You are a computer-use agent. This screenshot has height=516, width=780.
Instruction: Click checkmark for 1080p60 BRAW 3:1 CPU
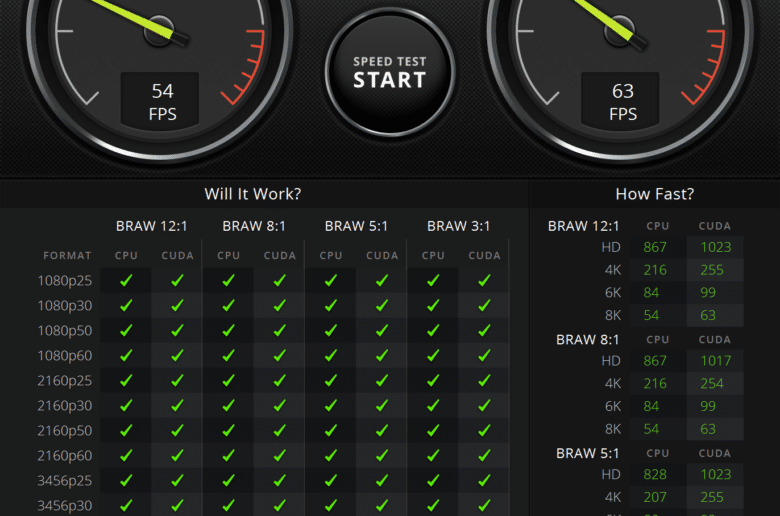coord(433,355)
